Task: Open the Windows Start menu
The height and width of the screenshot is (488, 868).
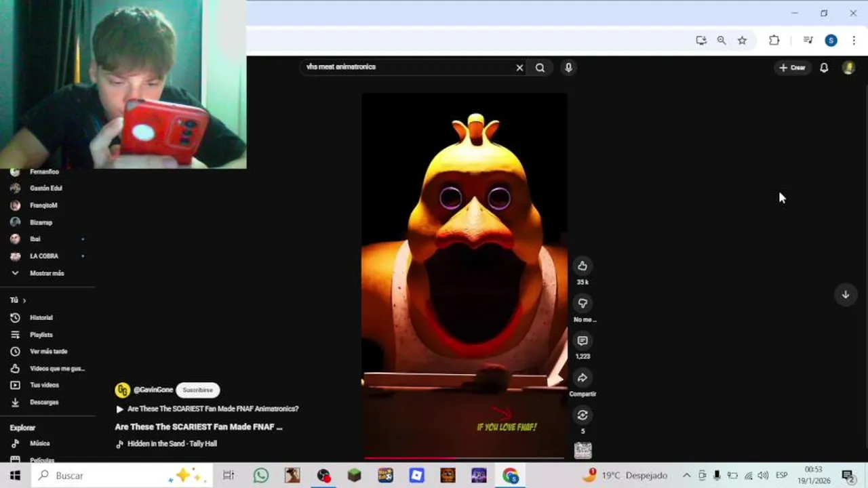Action: (15, 475)
